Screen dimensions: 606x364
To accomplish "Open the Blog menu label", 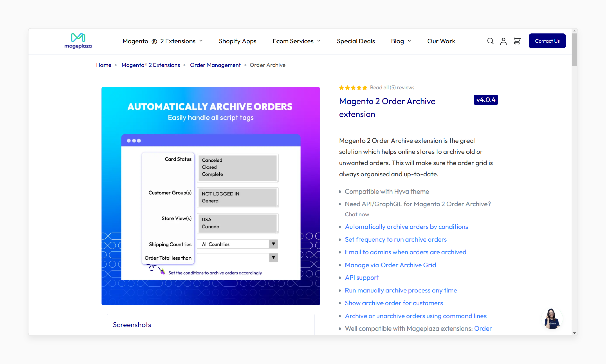I will [397, 41].
